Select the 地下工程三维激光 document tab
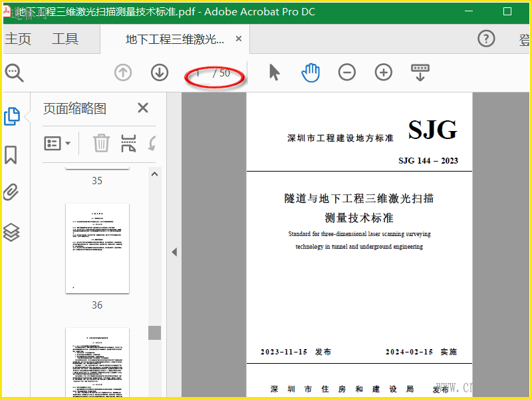 click(175, 39)
